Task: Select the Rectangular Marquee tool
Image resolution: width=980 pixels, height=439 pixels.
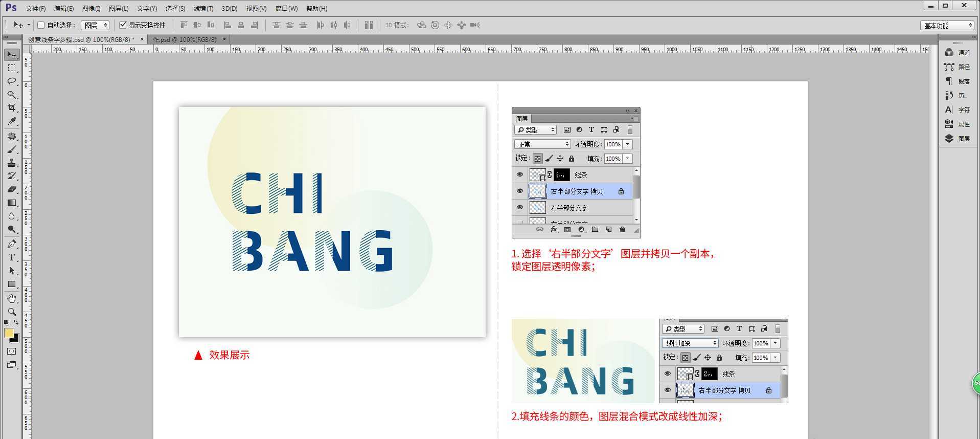Action: [x=12, y=68]
